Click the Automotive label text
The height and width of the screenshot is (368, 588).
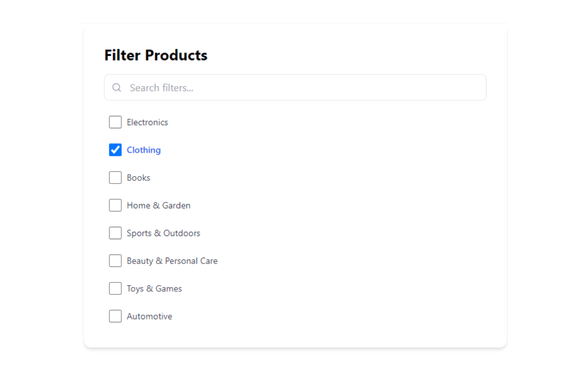click(149, 316)
